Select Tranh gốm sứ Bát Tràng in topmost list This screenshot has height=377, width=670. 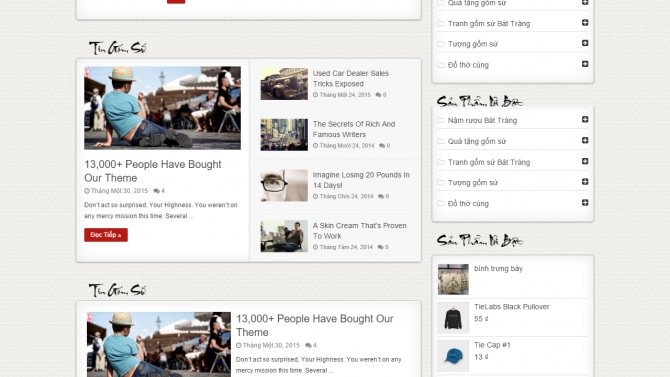489,24
